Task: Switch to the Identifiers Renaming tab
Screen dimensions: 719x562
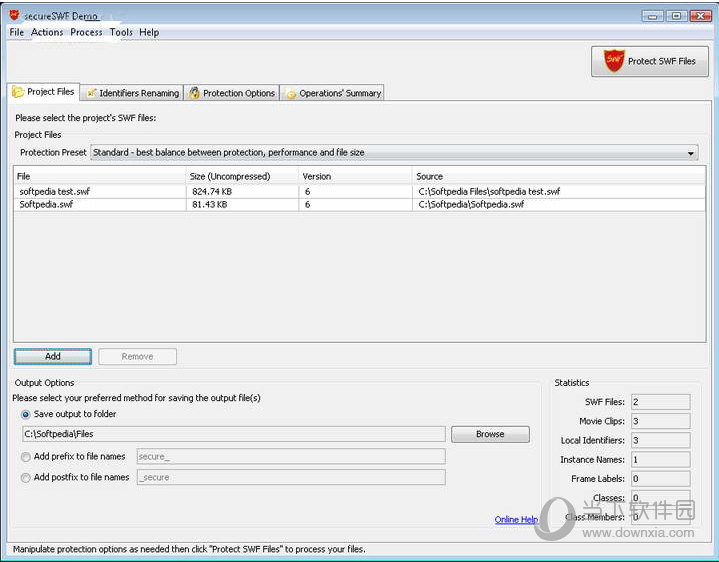Action: point(132,93)
